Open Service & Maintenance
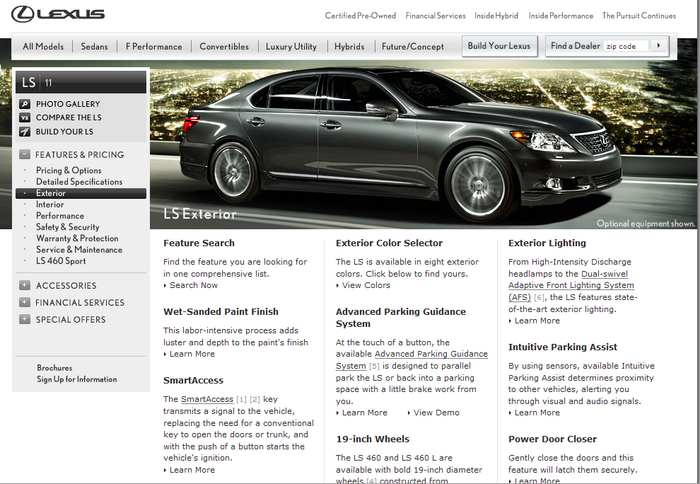 pyautogui.click(x=79, y=250)
